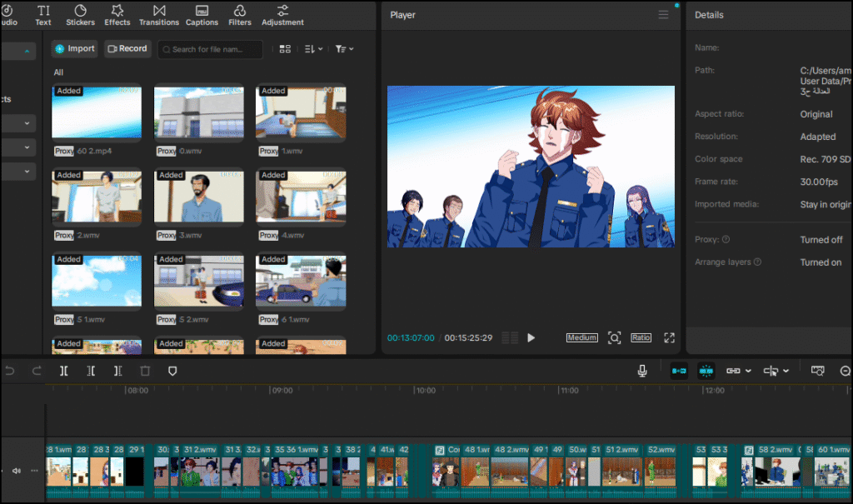Open the sort order dropdown

[313, 49]
